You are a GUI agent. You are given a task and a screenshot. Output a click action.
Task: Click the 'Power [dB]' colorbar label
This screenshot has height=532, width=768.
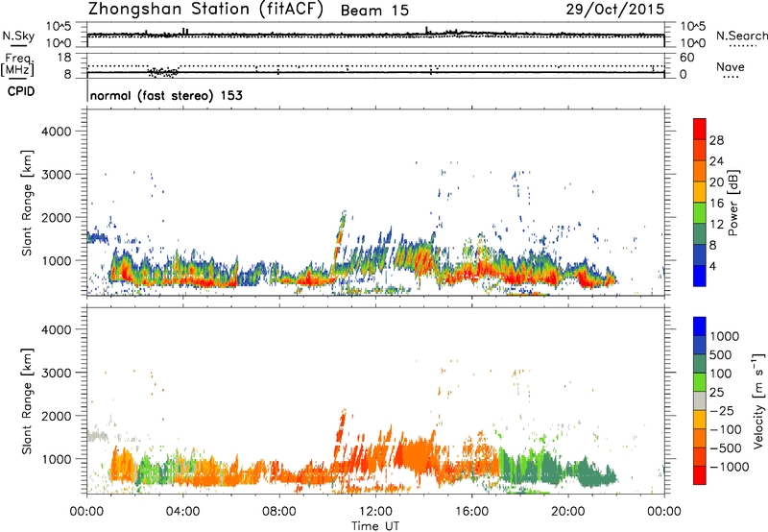point(732,203)
